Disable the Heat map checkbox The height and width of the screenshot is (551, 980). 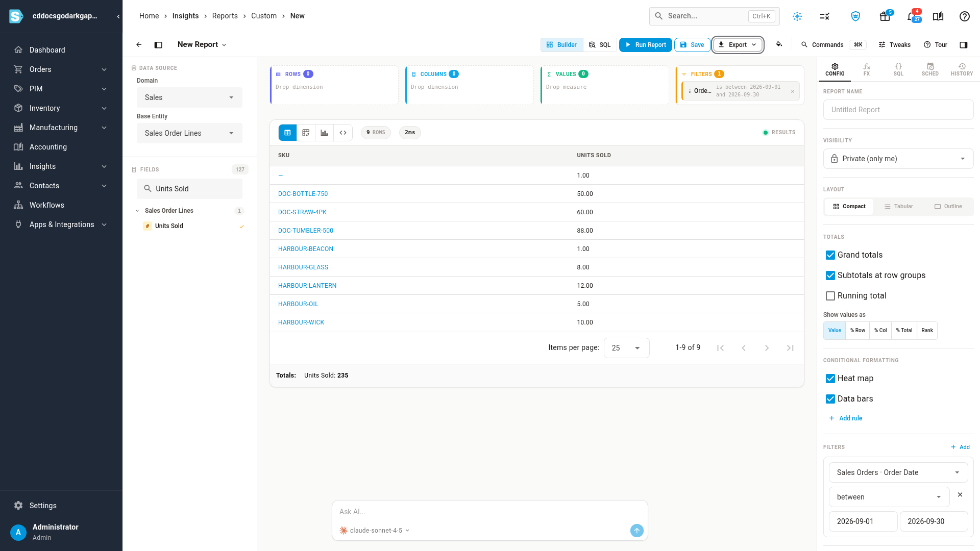tap(830, 379)
